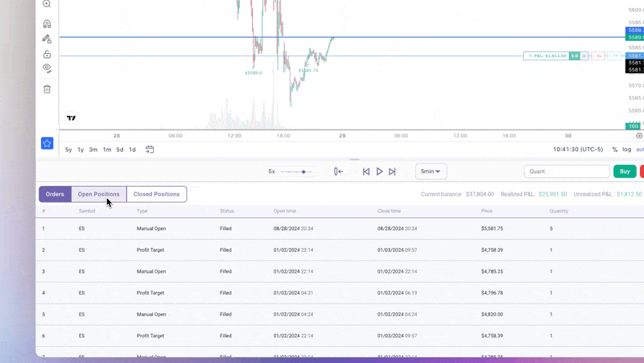Set chart range to 5d
The height and width of the screenshot is (363, 644).
point(119,150)
